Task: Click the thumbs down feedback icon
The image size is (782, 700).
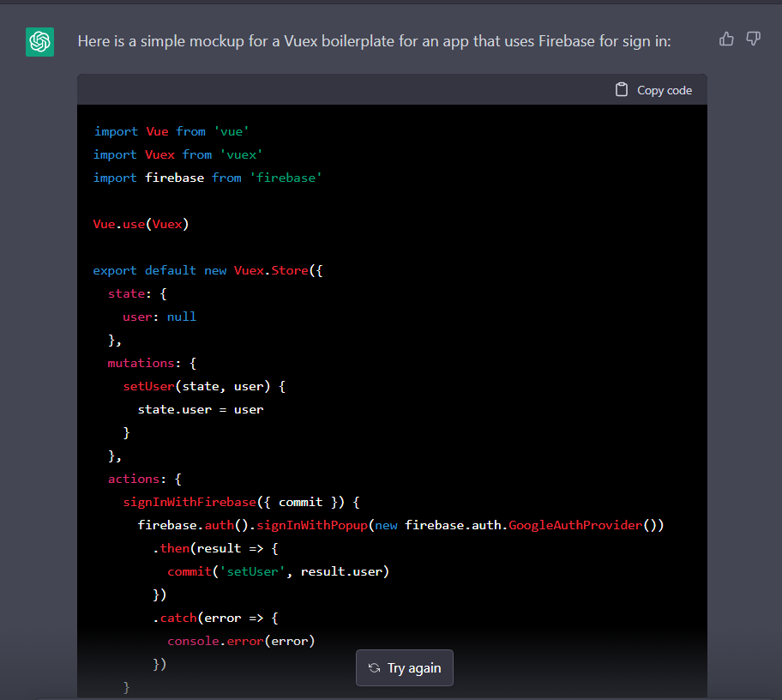Action: (753, 39)
